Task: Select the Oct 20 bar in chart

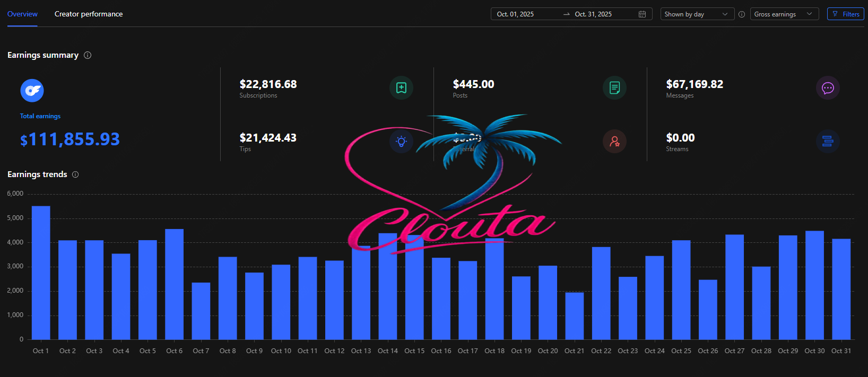Action: click(548, 303)
